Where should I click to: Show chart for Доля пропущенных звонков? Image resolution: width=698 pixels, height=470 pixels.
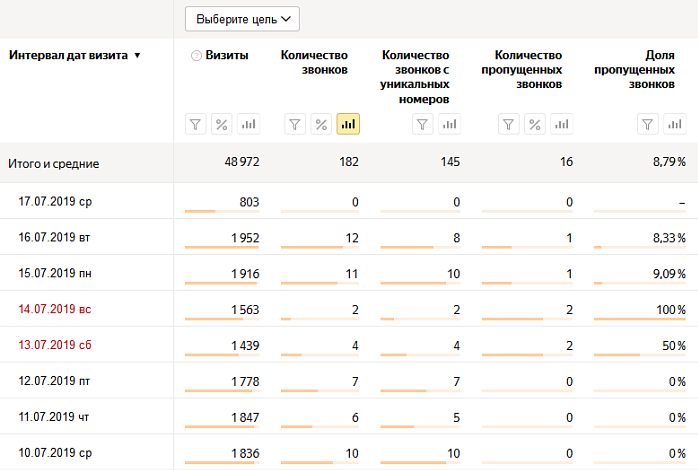(x=675, y=124)
